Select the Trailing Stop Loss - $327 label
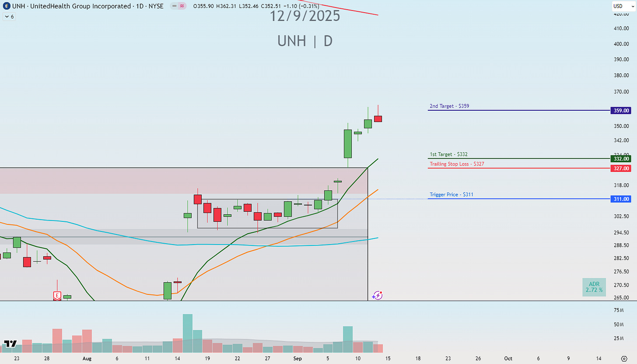This screenshot has width=637, height=364. click(457, 164)
